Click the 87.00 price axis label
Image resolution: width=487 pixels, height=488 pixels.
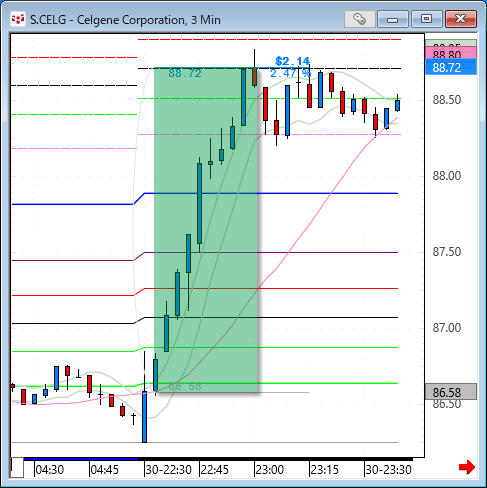click(x=447, y=328)
